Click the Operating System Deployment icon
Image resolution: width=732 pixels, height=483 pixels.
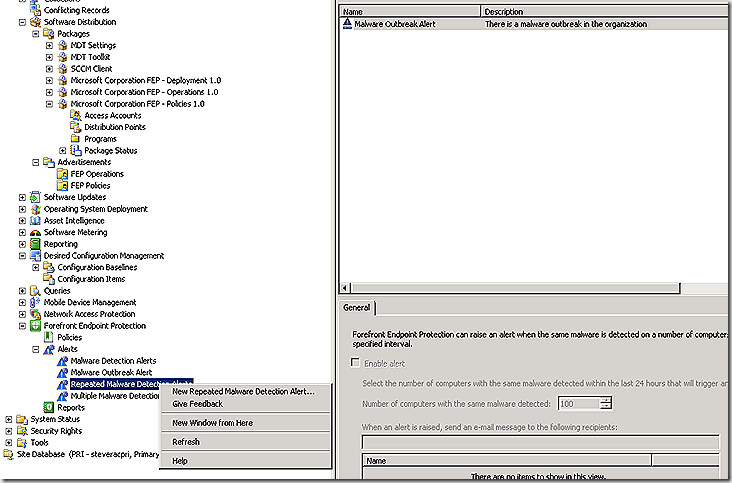coord(35,209)
